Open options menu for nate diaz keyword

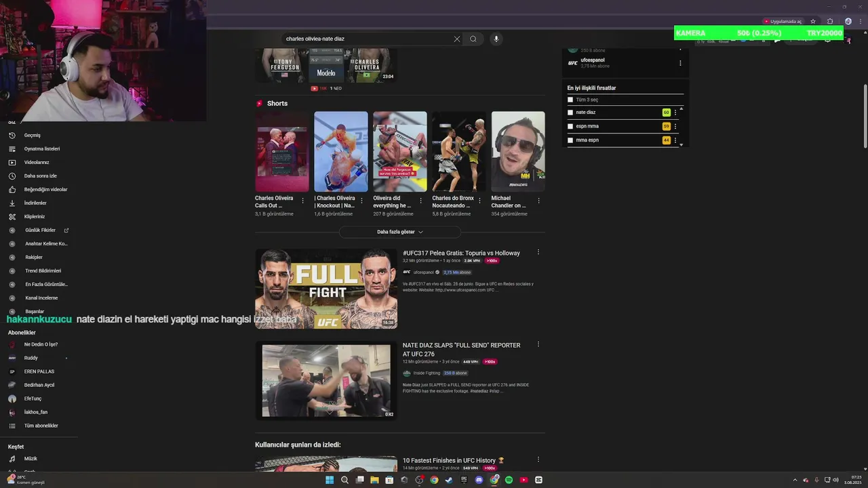click(x=675, y=113)
